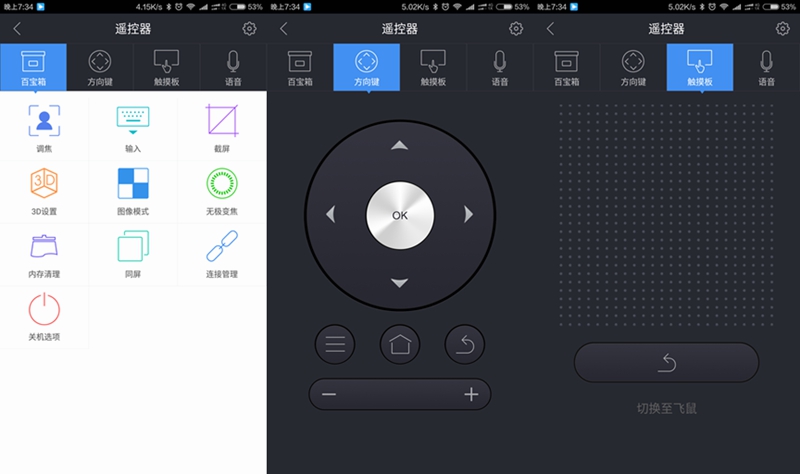Switch to 百宝箱 tab in right screen

(567, 67)
